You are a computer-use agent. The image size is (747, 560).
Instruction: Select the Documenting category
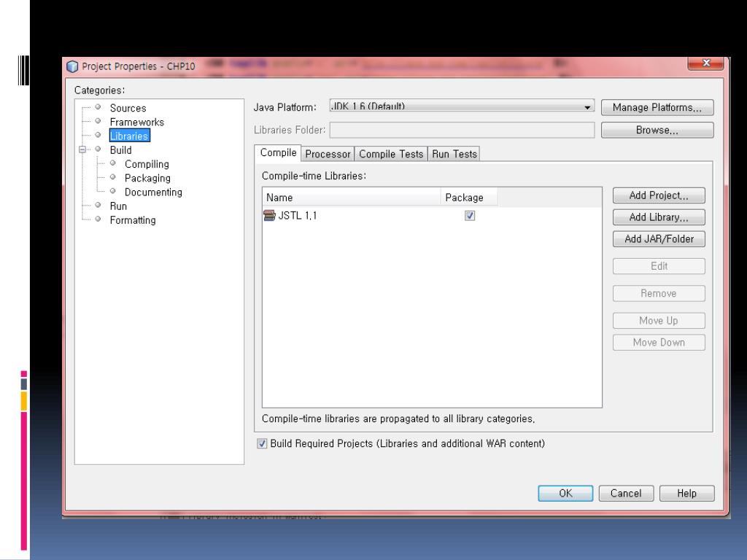(153, 192)
